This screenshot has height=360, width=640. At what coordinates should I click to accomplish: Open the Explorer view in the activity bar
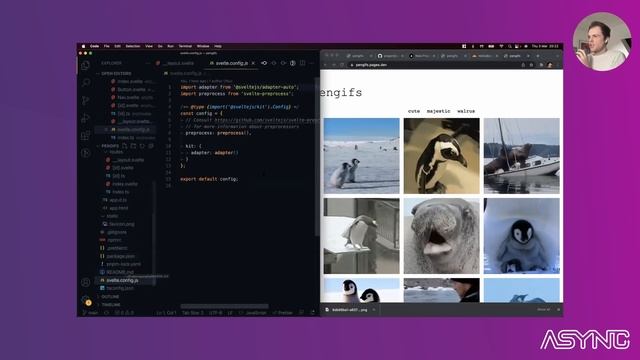pos(85,65)
